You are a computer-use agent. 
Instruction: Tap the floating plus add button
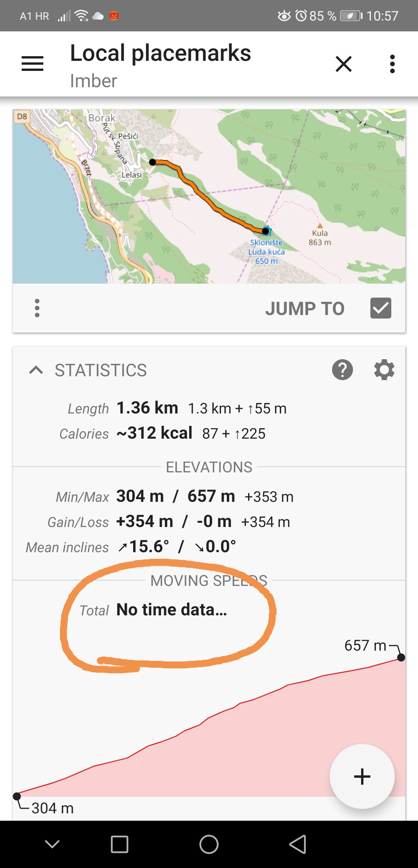362,777
